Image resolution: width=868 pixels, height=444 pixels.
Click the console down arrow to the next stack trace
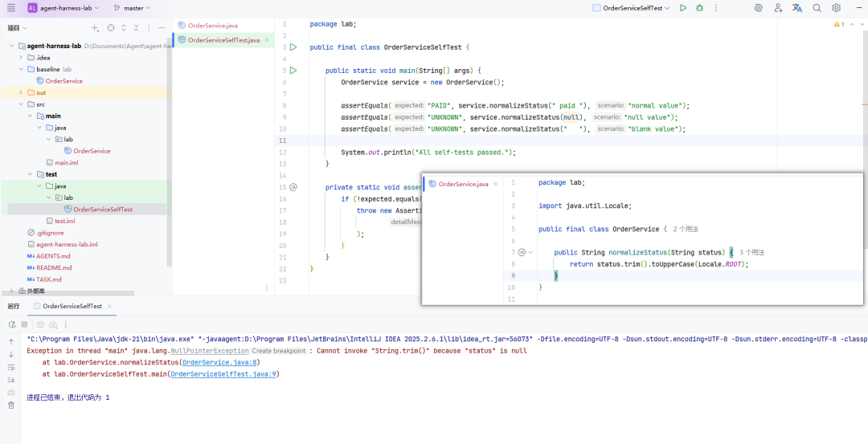(11, 354)
